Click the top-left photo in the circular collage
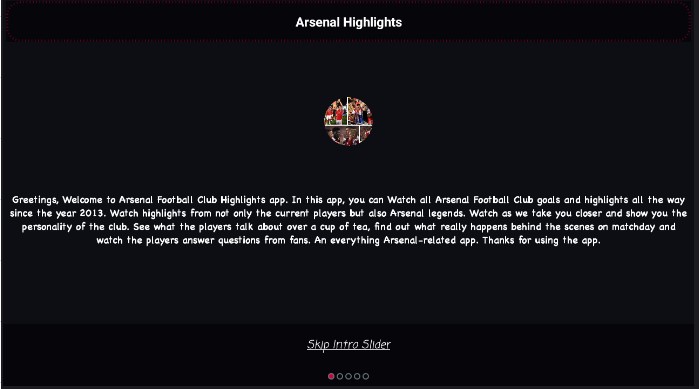The image size is (699, 389). click(337, 112)
